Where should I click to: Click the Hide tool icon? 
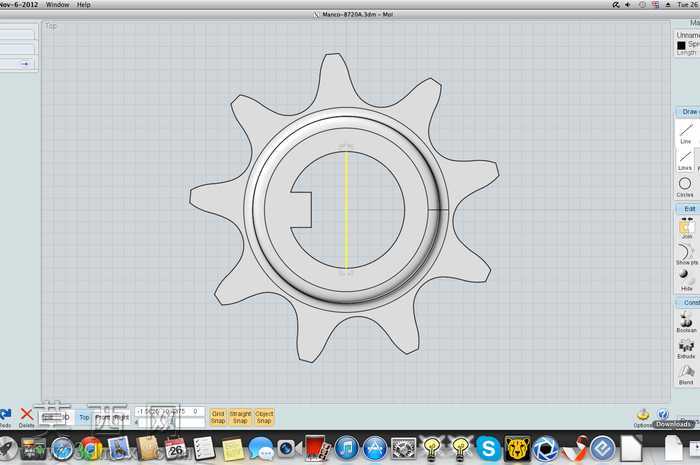tap(687, 281)
